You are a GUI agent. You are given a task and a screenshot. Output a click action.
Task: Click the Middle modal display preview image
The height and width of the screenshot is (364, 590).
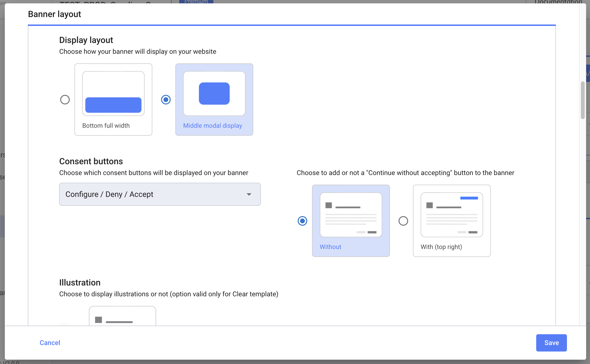coord(214,93)
